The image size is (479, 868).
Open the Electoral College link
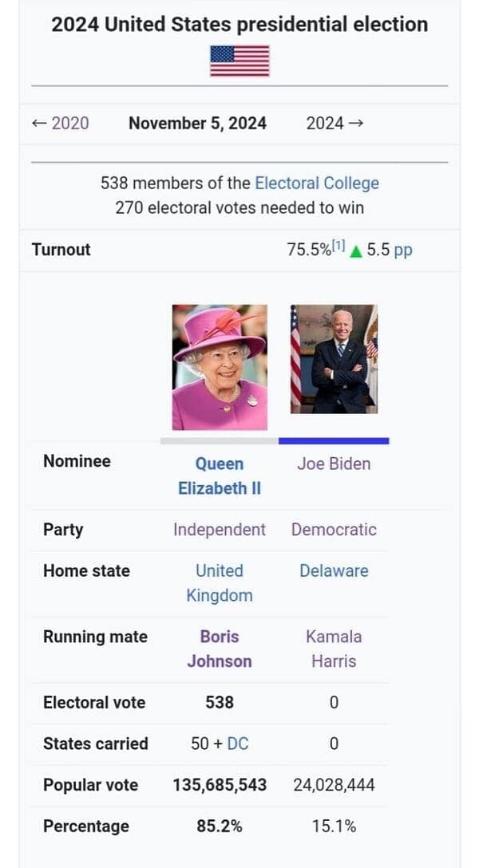(x=317, y=183)
